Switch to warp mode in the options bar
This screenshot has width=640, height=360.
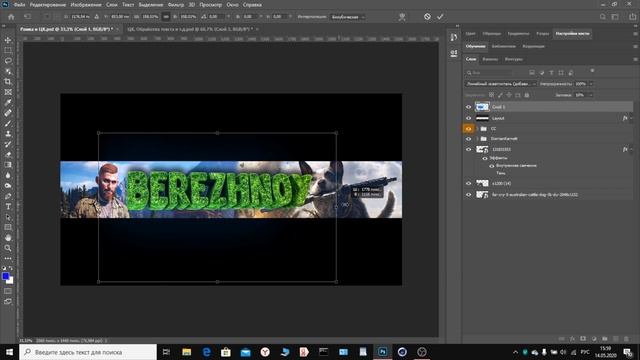402,17
